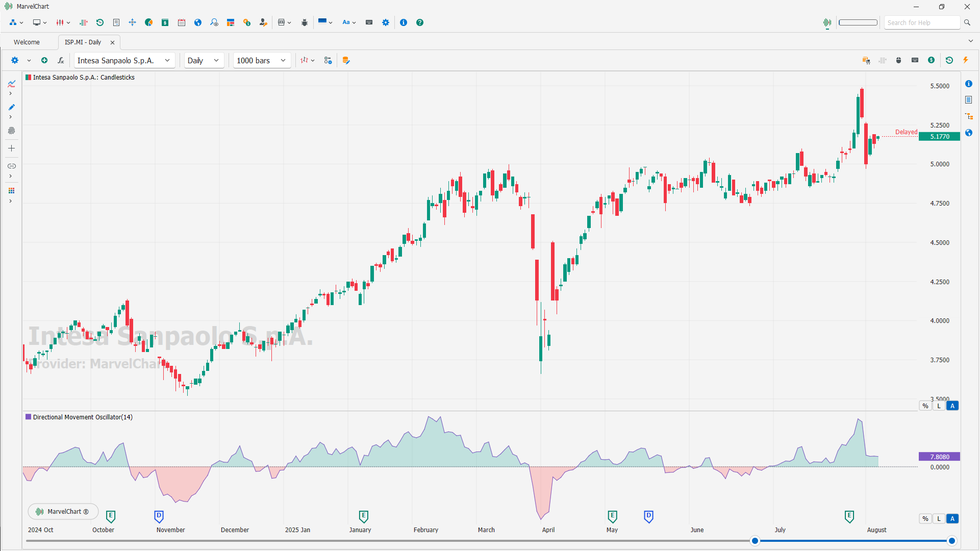Expand the tab list chevron at far right
This screenshot has width=980, height=551.
point(970,41)
